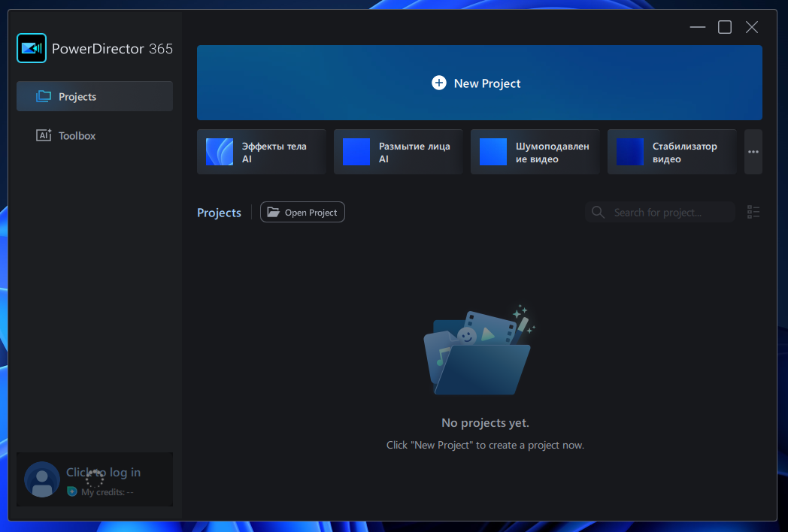
Task: Toggle the project list view icon
Action: pyautogui.click(x=753, y=213)
